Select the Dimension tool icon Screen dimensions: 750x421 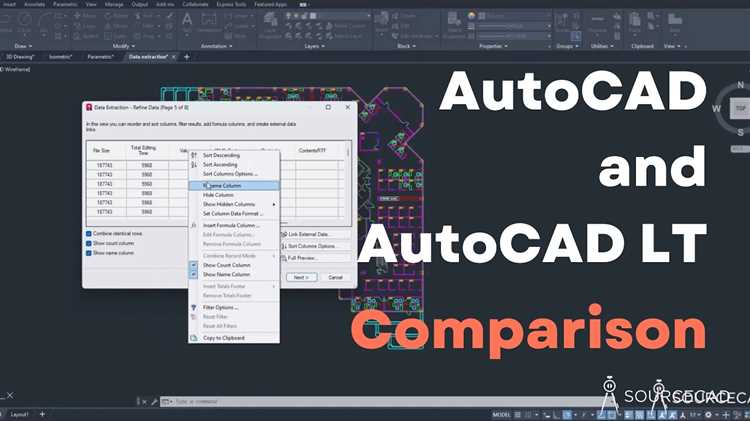tap(209, 20)
